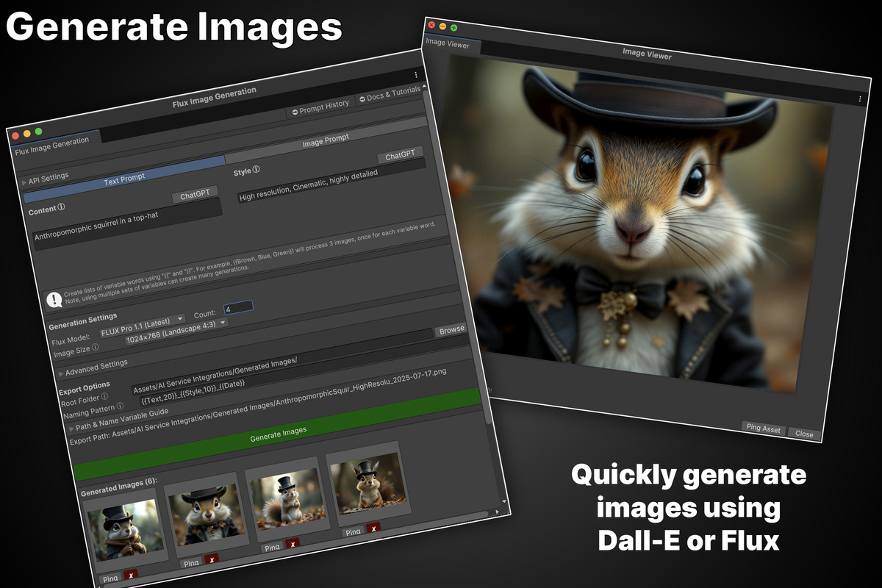The image size is (882, 588).
Task: Click the ChatGPT button above the Content field
Action: pyautogui.click(x=195, y=194)
